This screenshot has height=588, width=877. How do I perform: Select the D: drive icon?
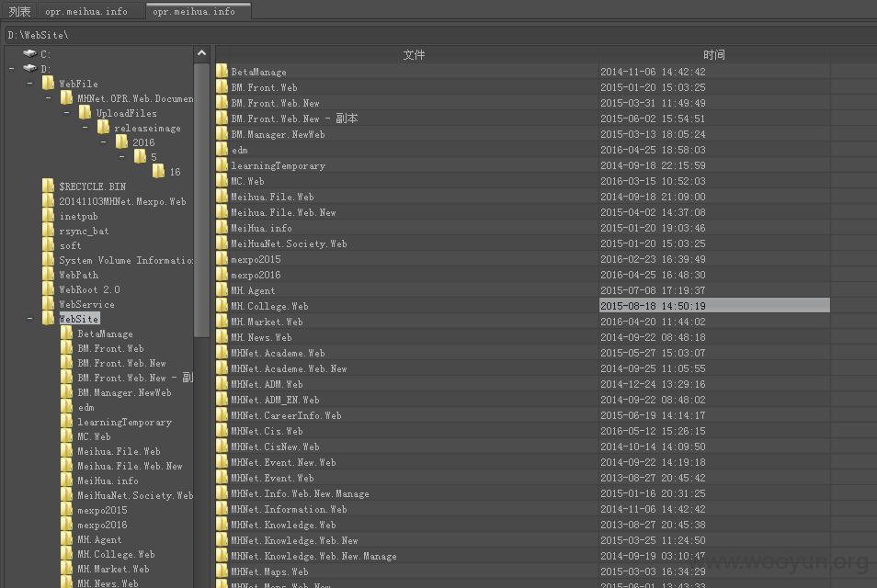[x=29, y=68]
